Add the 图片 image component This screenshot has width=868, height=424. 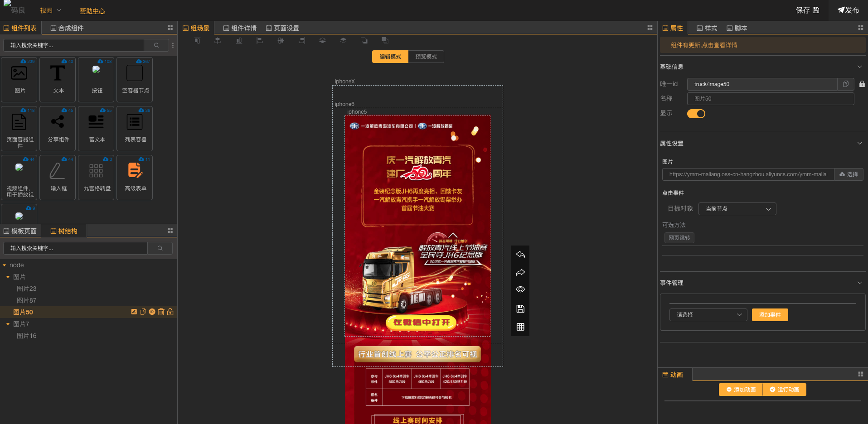click(19, 79)
